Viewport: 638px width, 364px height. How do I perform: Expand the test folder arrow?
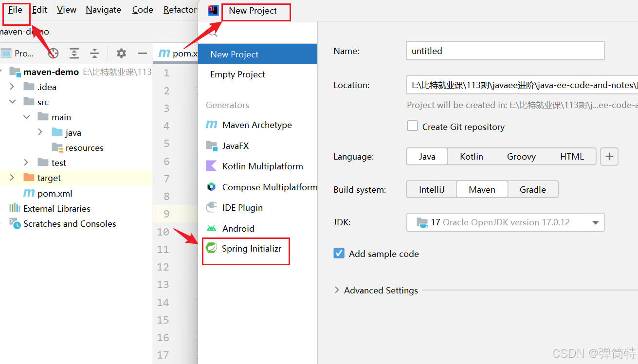pyautogui.click(x=27, y=163)
